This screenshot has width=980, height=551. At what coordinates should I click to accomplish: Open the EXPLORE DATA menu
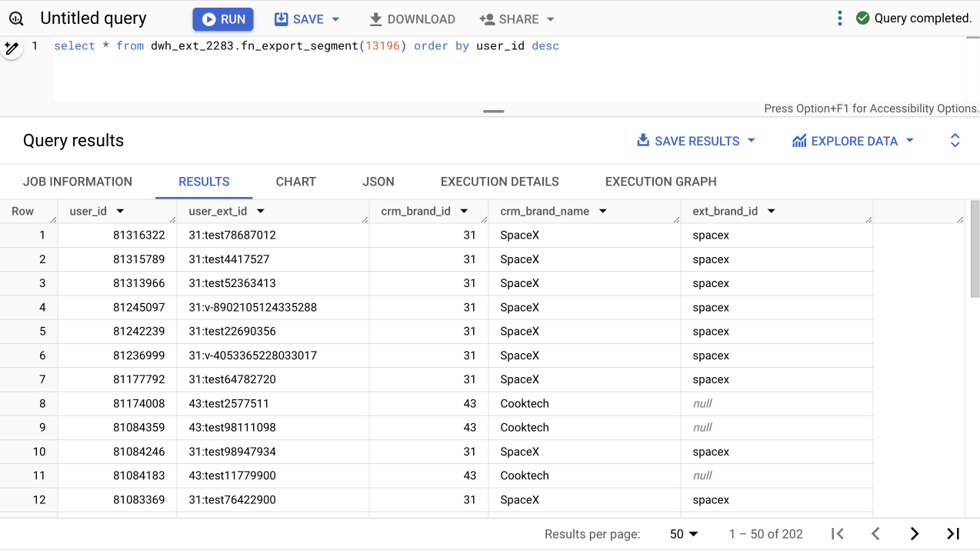pyautogui.click(x=853, y=141)
